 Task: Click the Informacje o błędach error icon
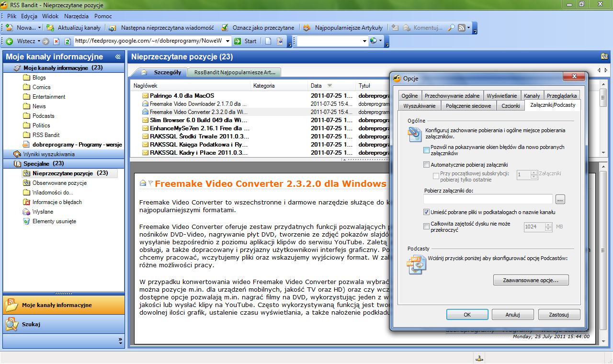click(x=27, y=202)
